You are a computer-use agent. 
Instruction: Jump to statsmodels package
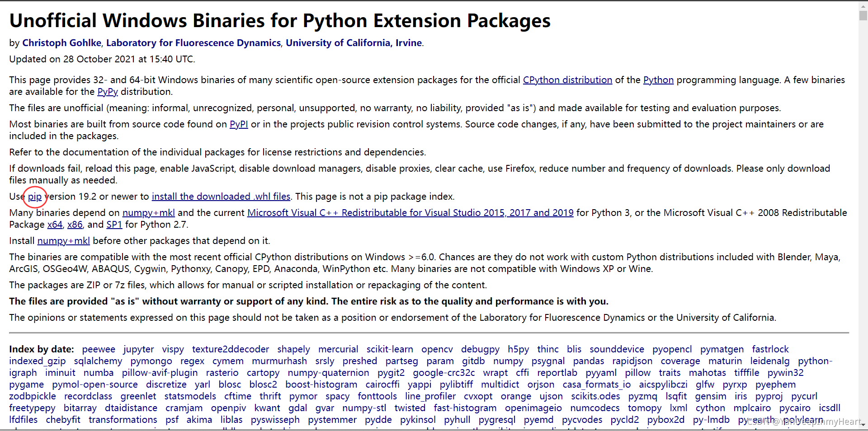click(190, 396)
